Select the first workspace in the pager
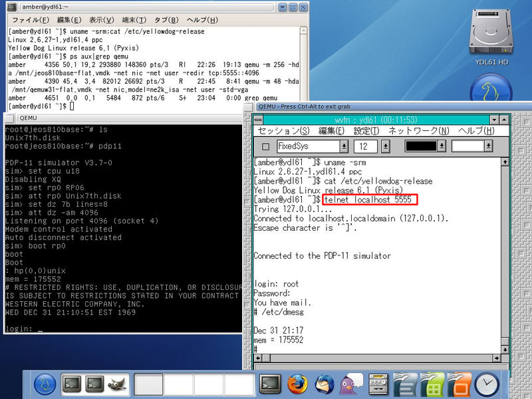This screenshot has width=532, height=399. coord(148,385)
